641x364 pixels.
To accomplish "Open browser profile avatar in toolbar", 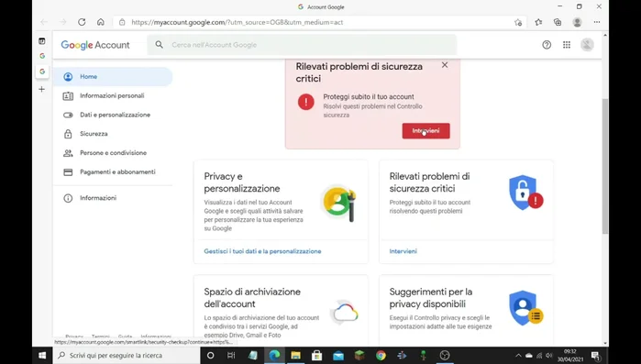I will pyautogui.click(x=577, y=22).
